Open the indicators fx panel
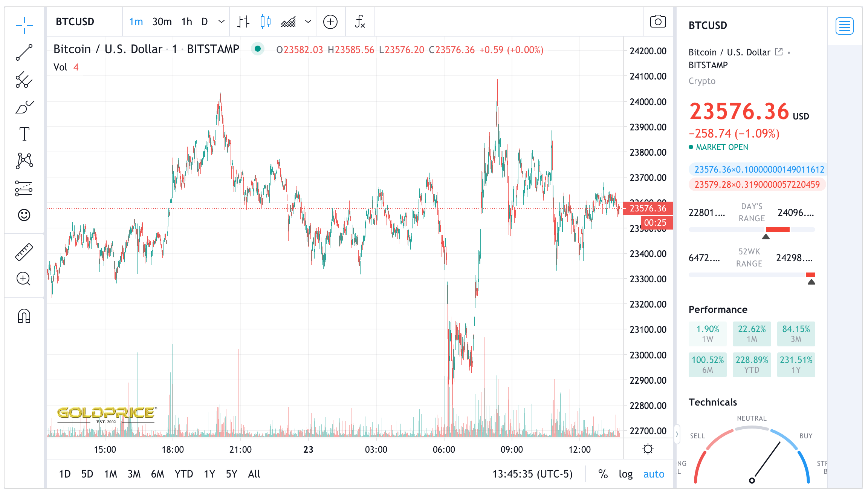This screenshot has height=493, width=868. 360,21
